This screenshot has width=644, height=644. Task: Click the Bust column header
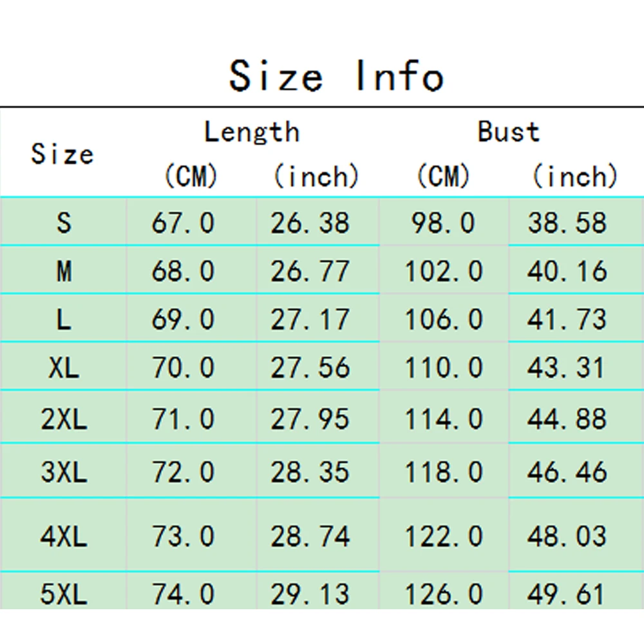[509, 132]
